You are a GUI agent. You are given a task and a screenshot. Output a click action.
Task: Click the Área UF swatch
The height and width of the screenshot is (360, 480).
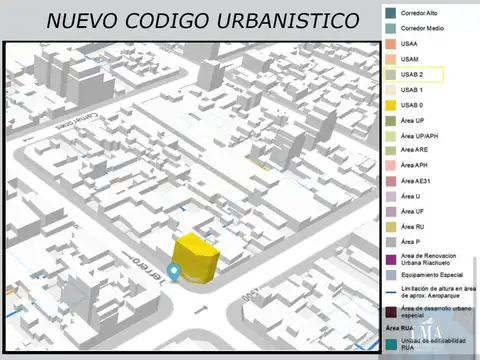point(391,211)
